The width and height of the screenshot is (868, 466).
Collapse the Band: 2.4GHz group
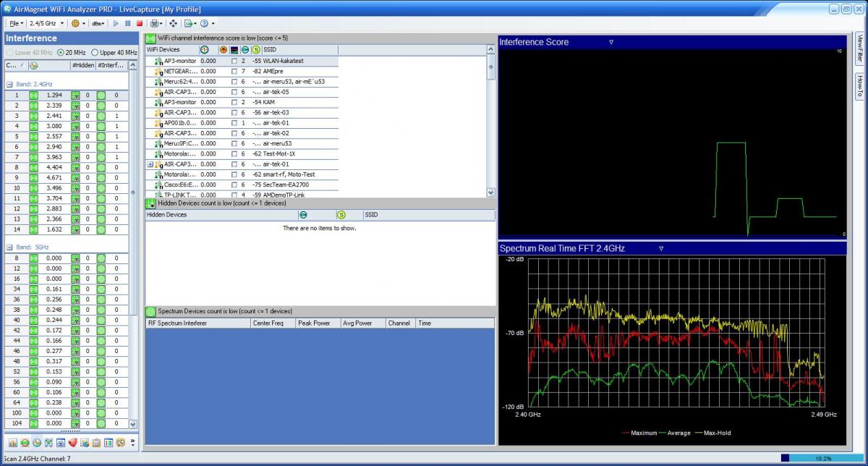pos(9,85)
